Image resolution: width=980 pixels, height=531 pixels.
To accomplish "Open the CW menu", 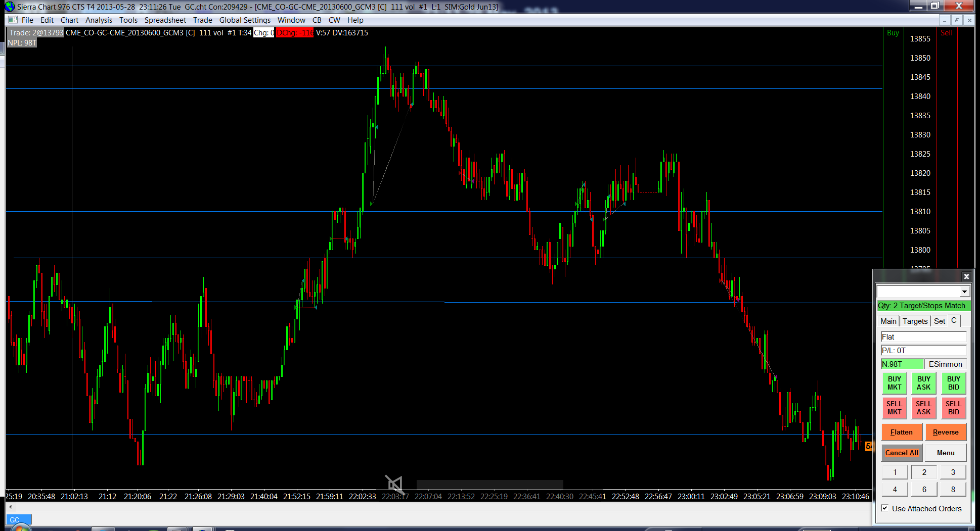I will [x=334, y=20].
